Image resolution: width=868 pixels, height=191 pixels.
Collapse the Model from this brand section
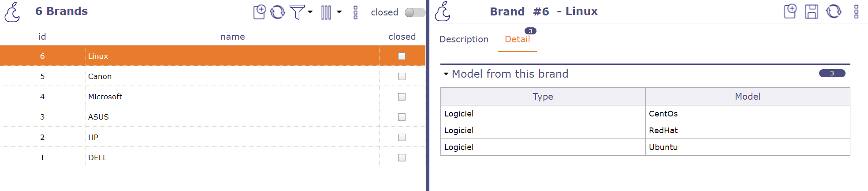(x=446, y=74)
